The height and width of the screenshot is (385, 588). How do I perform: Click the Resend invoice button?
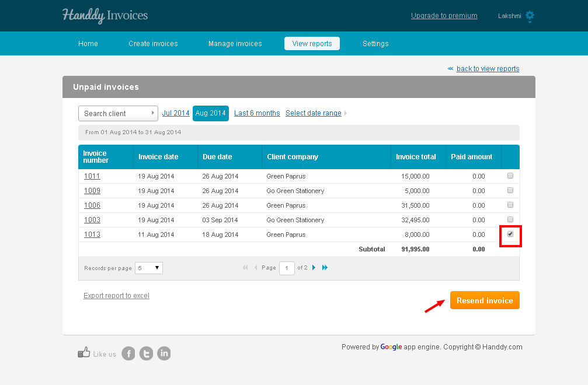485,300
